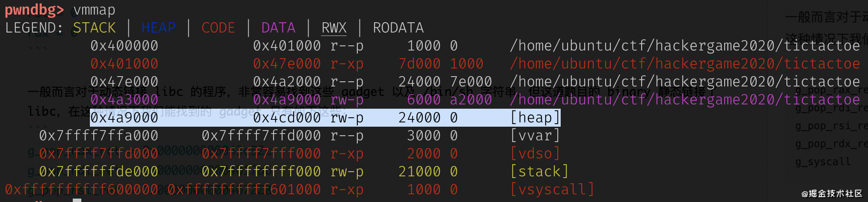The height and width of the screenshot is (202, 868).
Task: Click offset value a2000
Action: pyautogui.click(x=471, y=100)
